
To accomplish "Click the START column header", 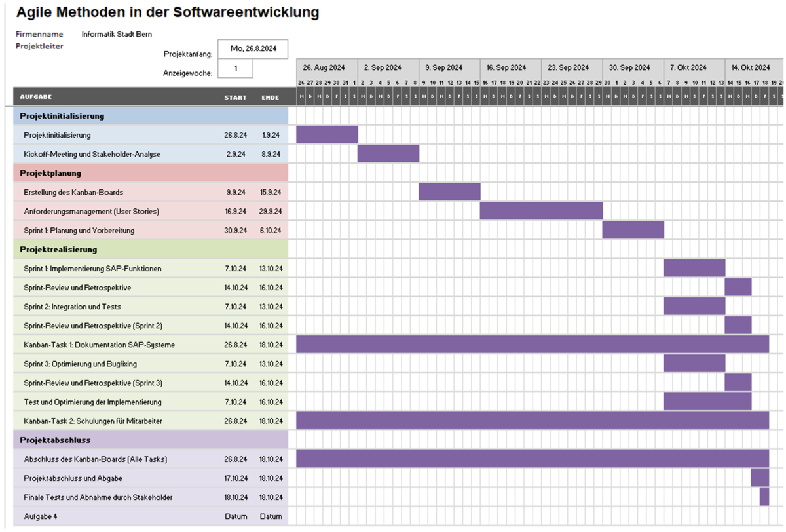I will [235, 98].
